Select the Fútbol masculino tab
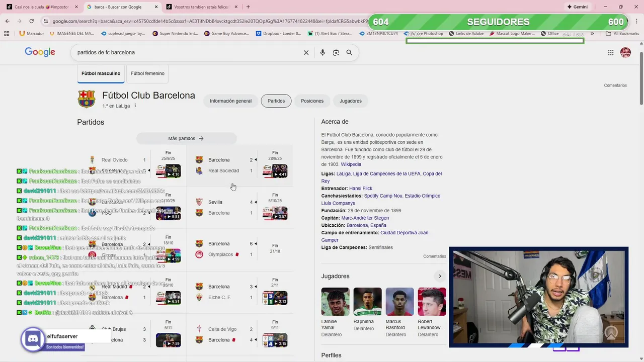This screenshot has width=644, height=362. tap(101, 73)
